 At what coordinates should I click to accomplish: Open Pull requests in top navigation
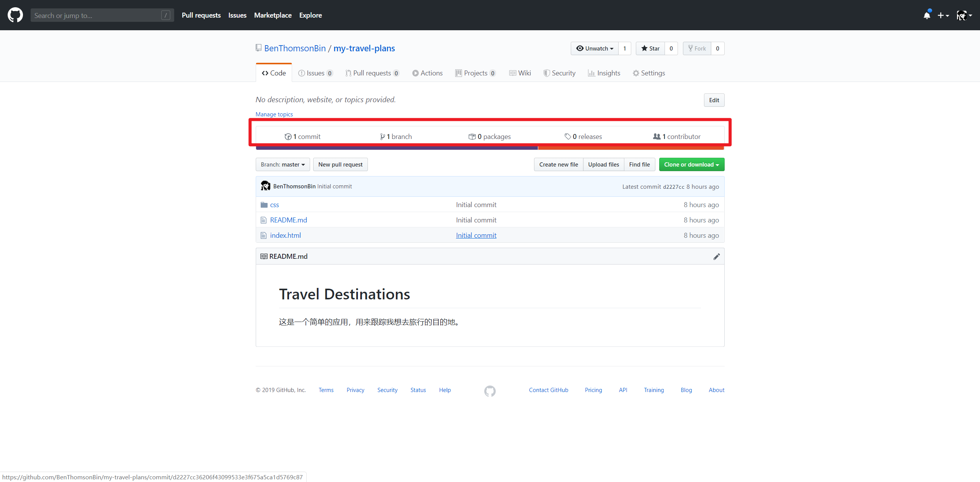(x=201, y=15)
